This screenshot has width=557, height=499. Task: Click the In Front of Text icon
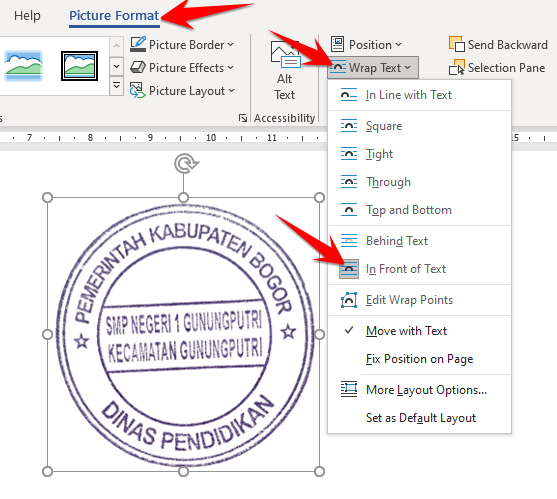tap(349, 269)
